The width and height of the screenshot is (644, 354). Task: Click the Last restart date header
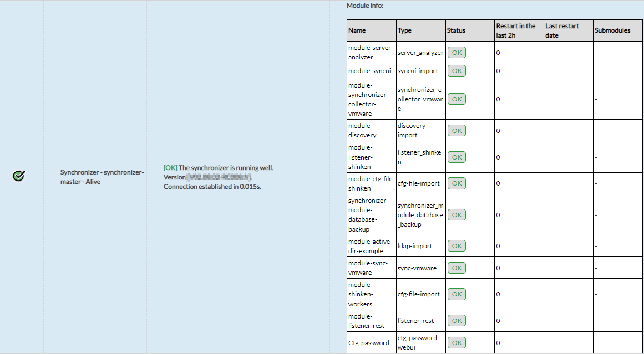[562, 30]
